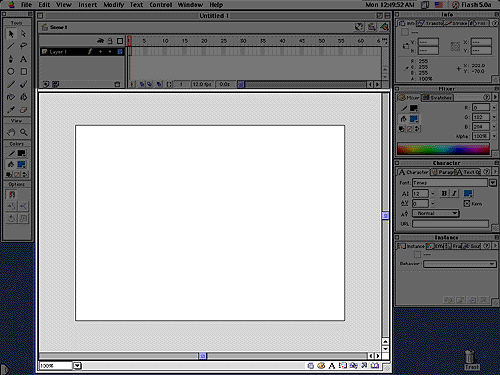The width and height of the screenshot is (500, 375).
Task: Pick a color from the Mixer spectrum bar
Action: click(x=443, y=149)
